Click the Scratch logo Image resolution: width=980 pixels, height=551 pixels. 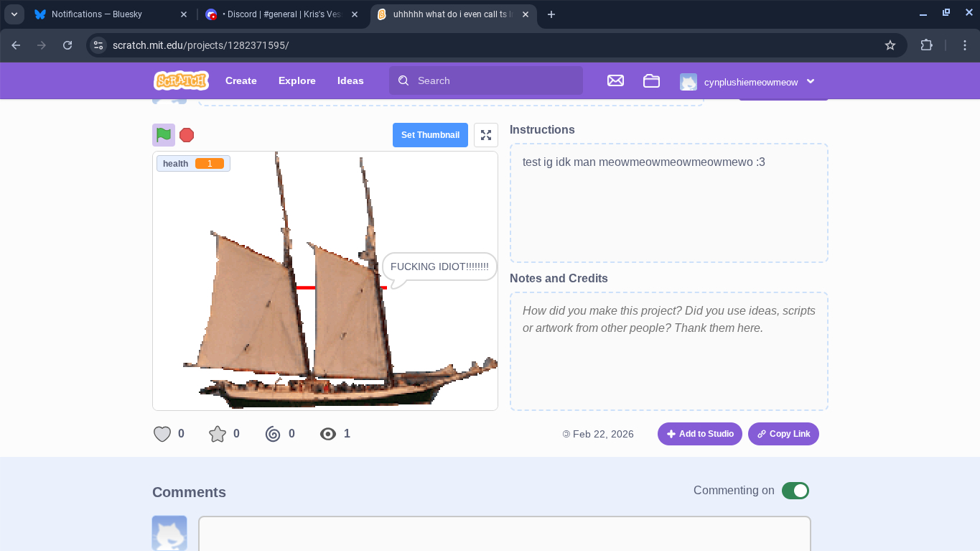(181, 80)
